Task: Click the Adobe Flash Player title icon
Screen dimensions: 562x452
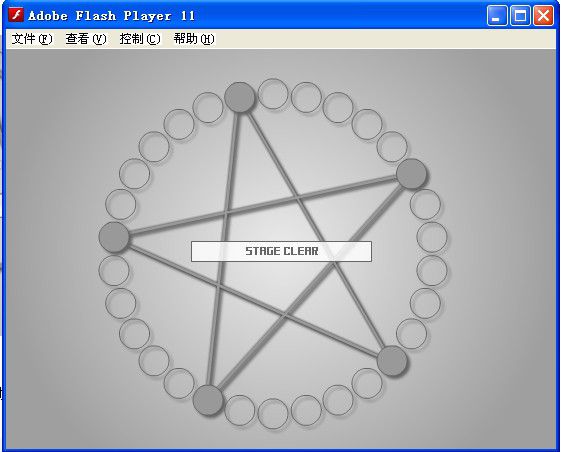Action: (16, 15)
